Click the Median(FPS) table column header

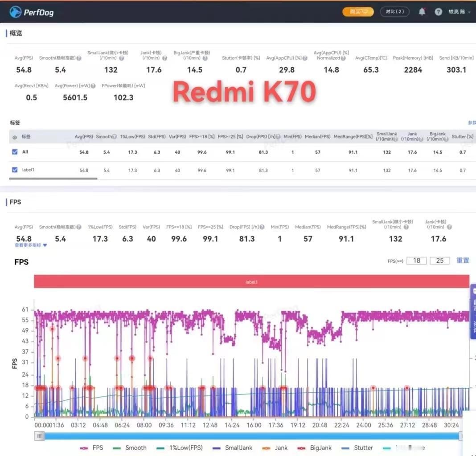pyautogui.click(x=317, y=137)
